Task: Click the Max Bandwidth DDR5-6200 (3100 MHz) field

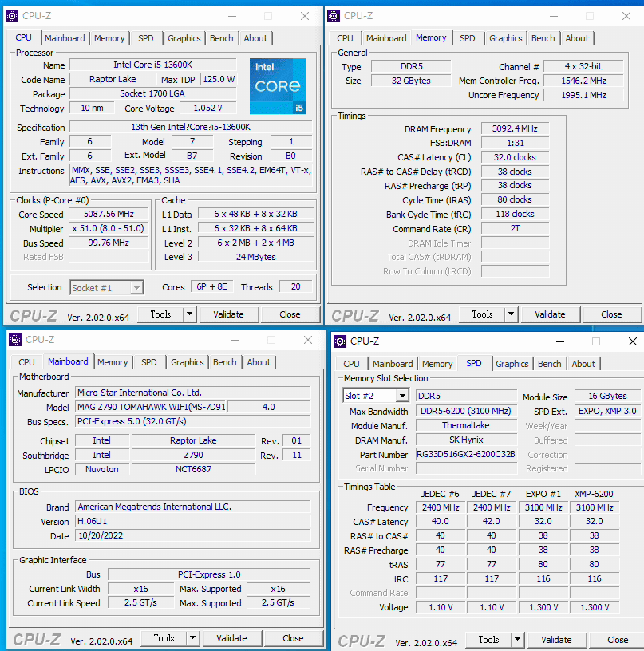Action: (x=466, y=411)
